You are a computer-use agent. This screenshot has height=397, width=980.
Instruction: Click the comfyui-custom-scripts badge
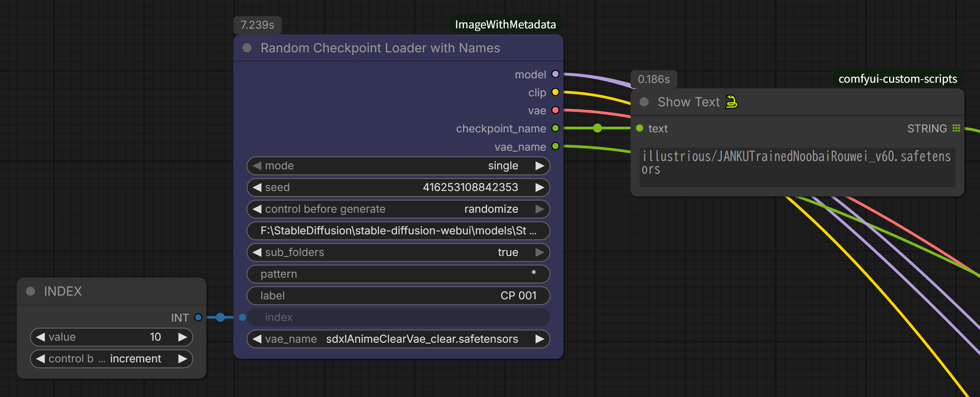click(898, 79)
